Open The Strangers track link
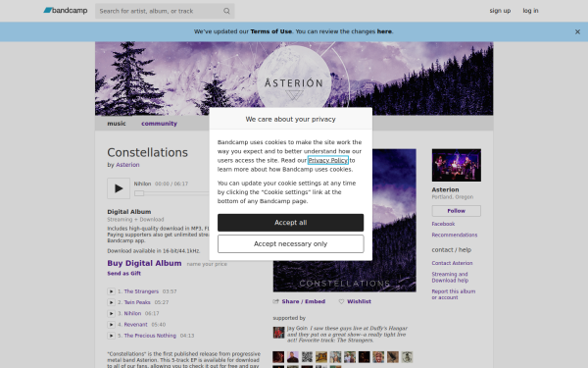 [141, 291]
